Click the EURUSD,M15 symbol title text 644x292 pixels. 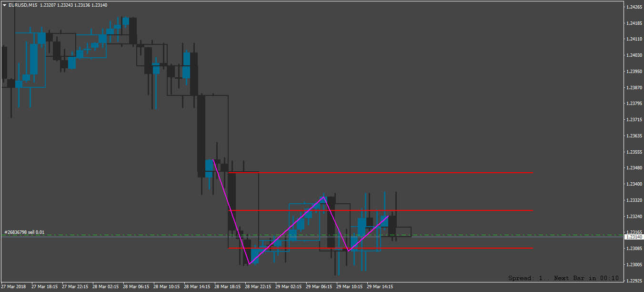click(23, 5)
